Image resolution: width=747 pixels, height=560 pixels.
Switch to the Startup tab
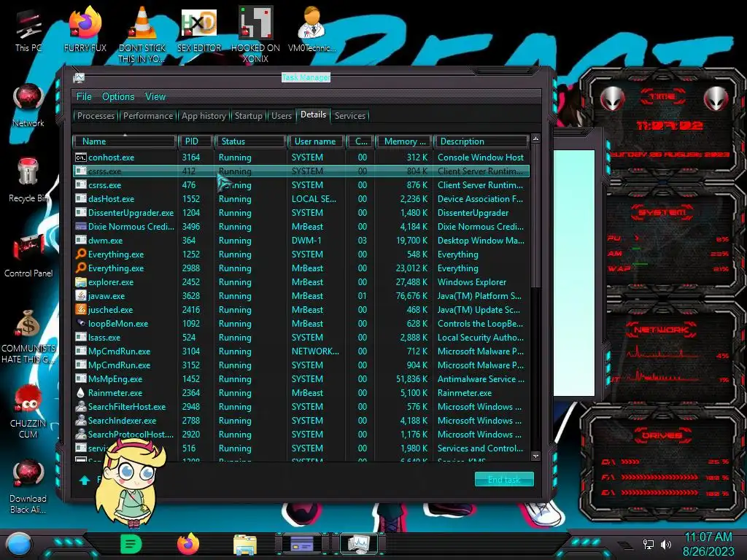click(x=248, y=116)
